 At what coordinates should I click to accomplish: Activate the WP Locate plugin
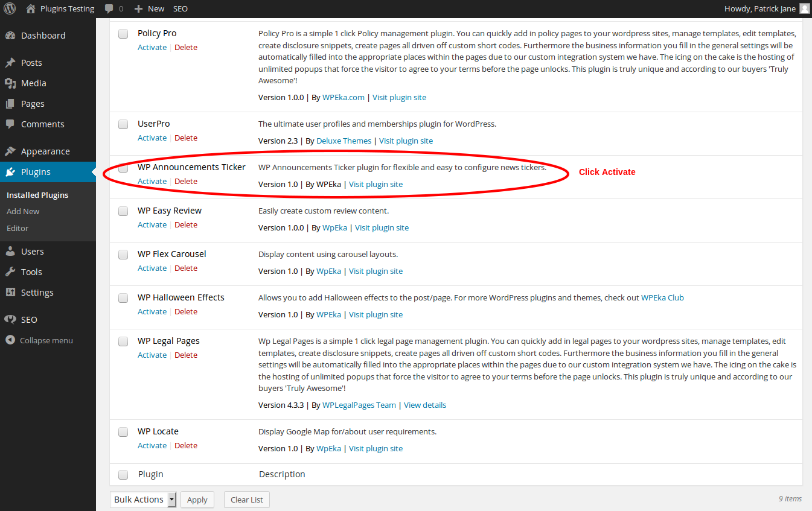click(152, 445)
